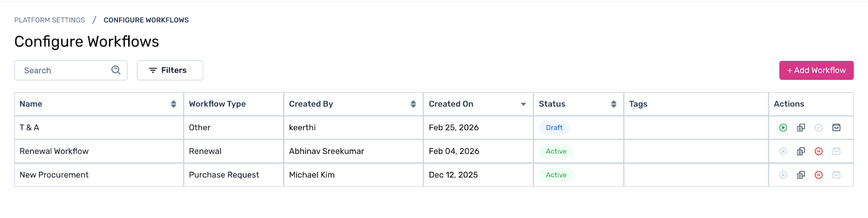
Task: Sort by Created By column arrows
Action: (x=413, y=104)
